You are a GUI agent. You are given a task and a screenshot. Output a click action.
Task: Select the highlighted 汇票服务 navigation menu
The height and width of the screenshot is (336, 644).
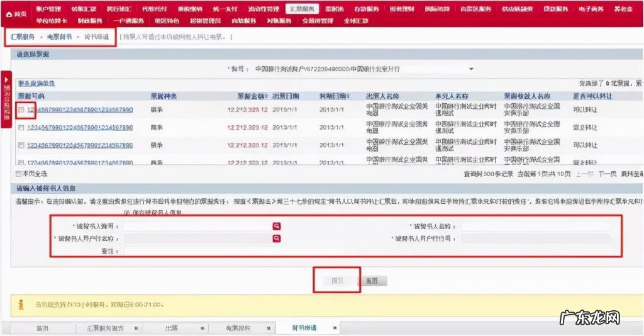303,9
